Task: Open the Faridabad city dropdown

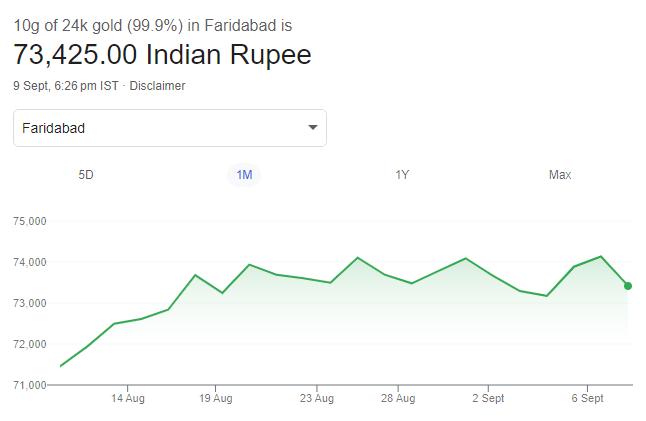Action: click(169, 128)
